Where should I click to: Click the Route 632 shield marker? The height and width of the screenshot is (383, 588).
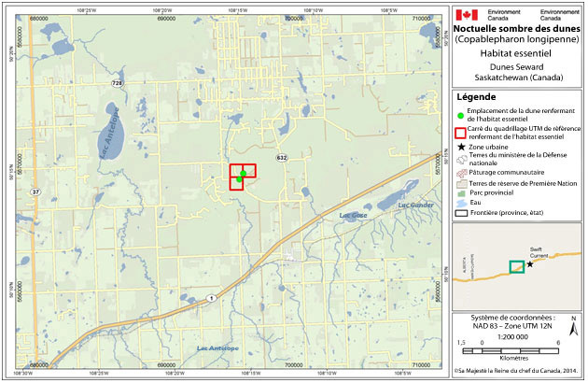coord(281,157)
